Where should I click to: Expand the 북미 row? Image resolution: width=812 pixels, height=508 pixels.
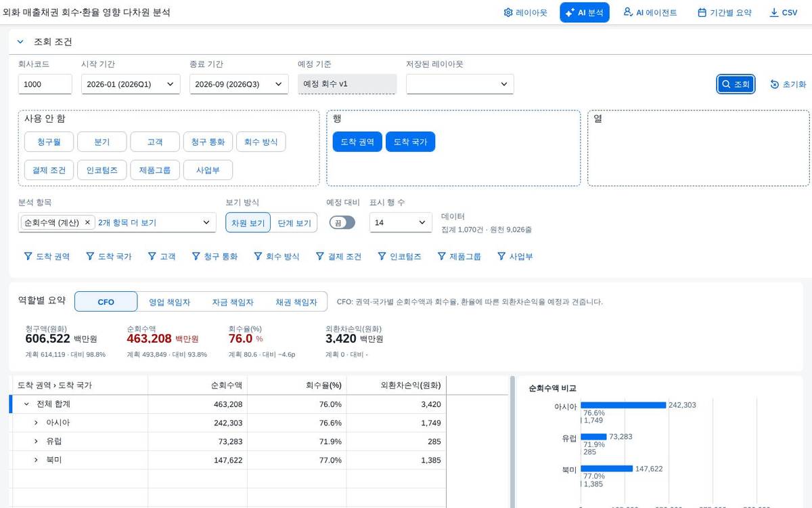click(36, 460)
